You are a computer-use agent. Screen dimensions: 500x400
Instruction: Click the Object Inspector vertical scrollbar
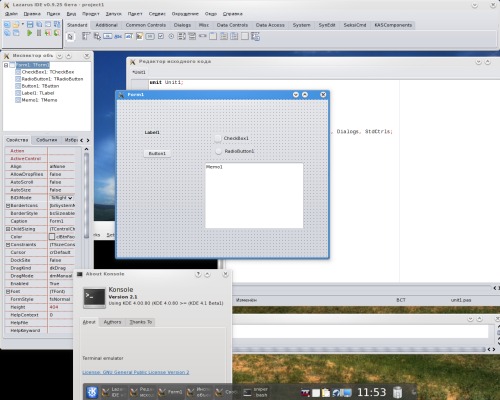(x=86, y=195)
